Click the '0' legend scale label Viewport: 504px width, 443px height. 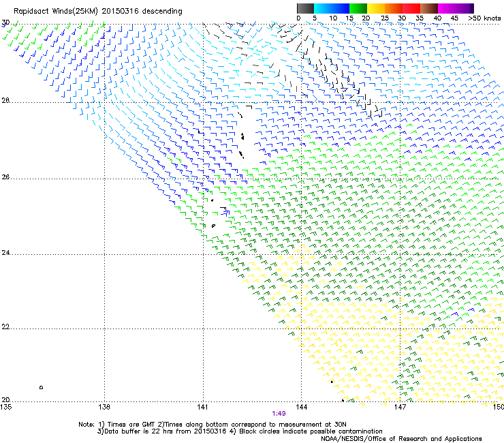[x=298, y=18]
